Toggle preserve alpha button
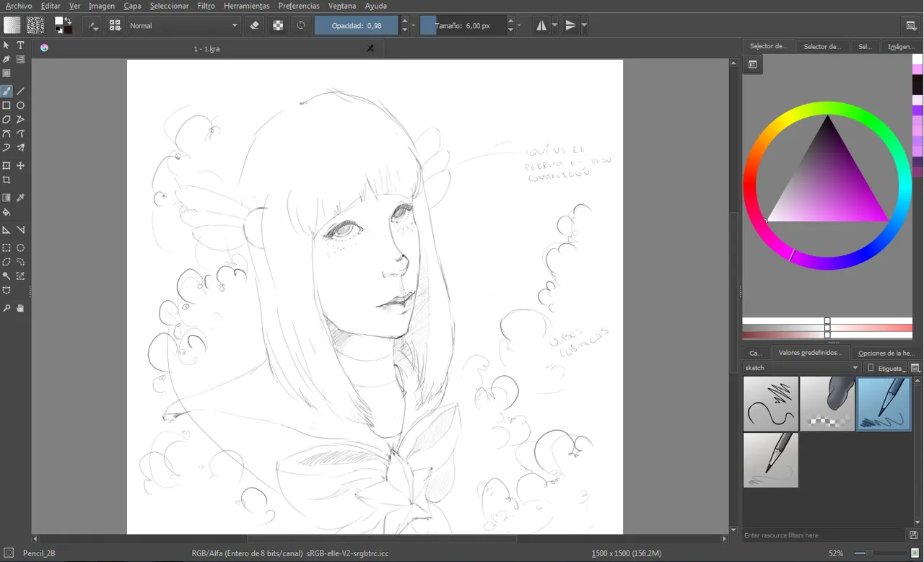This screenshot has height=562, width=924. (277, 25)
